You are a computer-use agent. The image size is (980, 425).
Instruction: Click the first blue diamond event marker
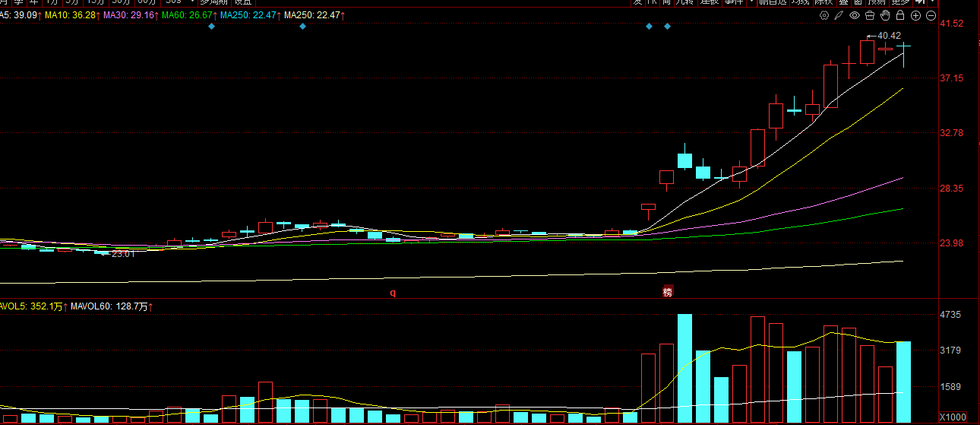(211, 27)
